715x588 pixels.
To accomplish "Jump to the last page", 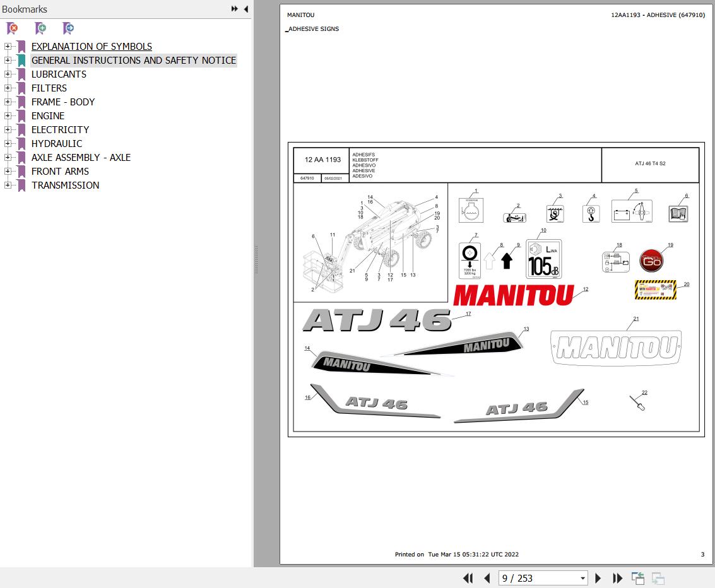I will (617, 578).
